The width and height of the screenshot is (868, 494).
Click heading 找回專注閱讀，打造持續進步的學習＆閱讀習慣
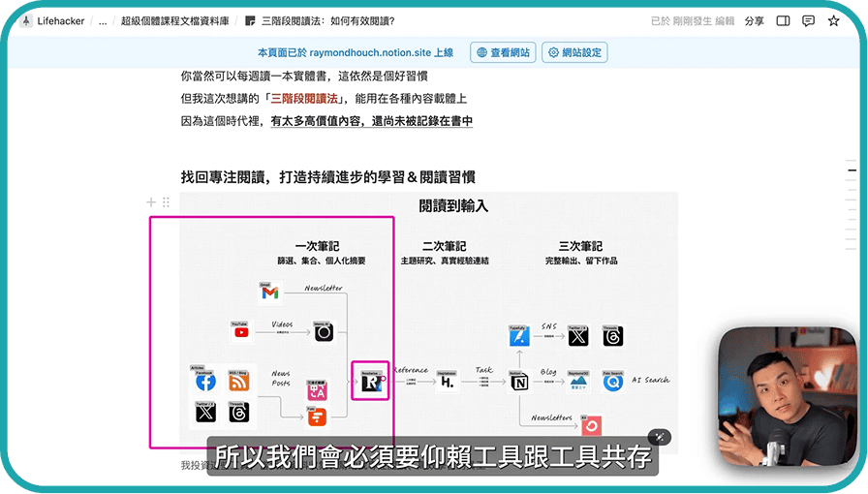(x=327, y=177)
